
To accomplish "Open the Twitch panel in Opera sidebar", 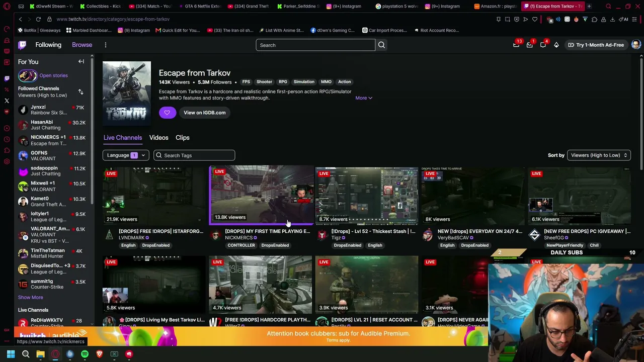I will [x=7, y=78].
